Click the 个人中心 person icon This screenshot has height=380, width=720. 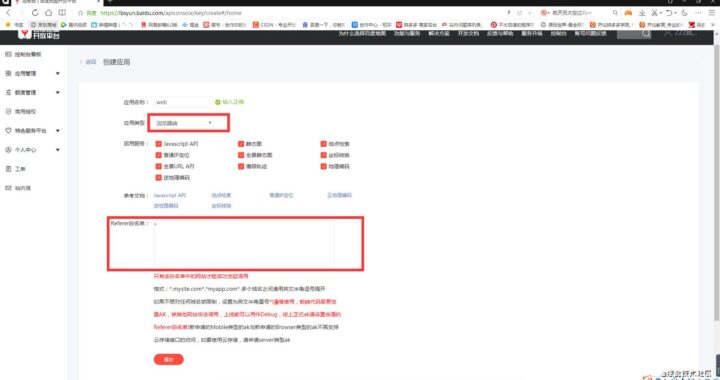pyautogui.click(x=8, y=150)
